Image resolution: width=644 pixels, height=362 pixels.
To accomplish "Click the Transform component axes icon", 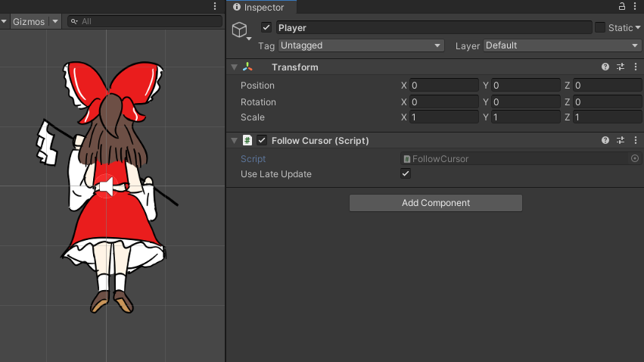I will point(247,67).
